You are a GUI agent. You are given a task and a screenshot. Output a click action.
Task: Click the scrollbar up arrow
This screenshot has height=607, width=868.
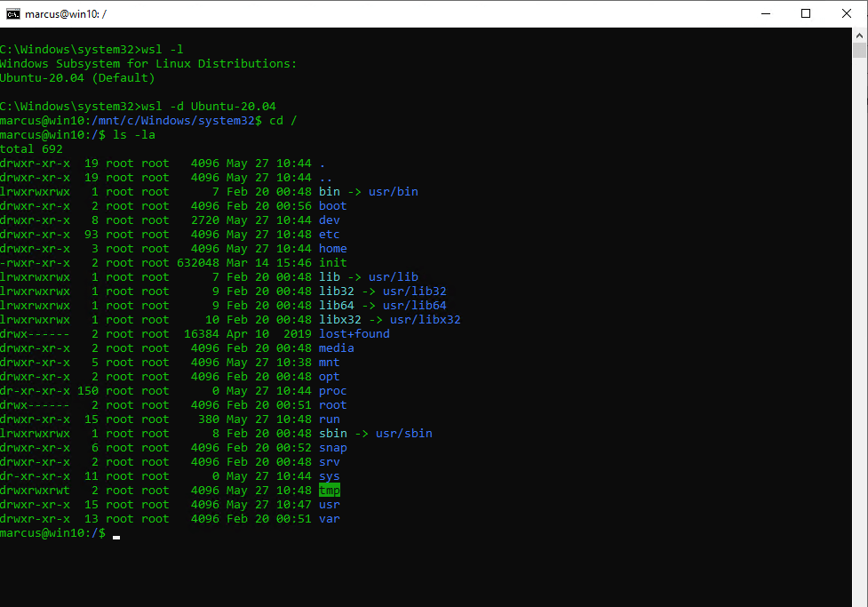pyautogui.click(x=859, y=36)
